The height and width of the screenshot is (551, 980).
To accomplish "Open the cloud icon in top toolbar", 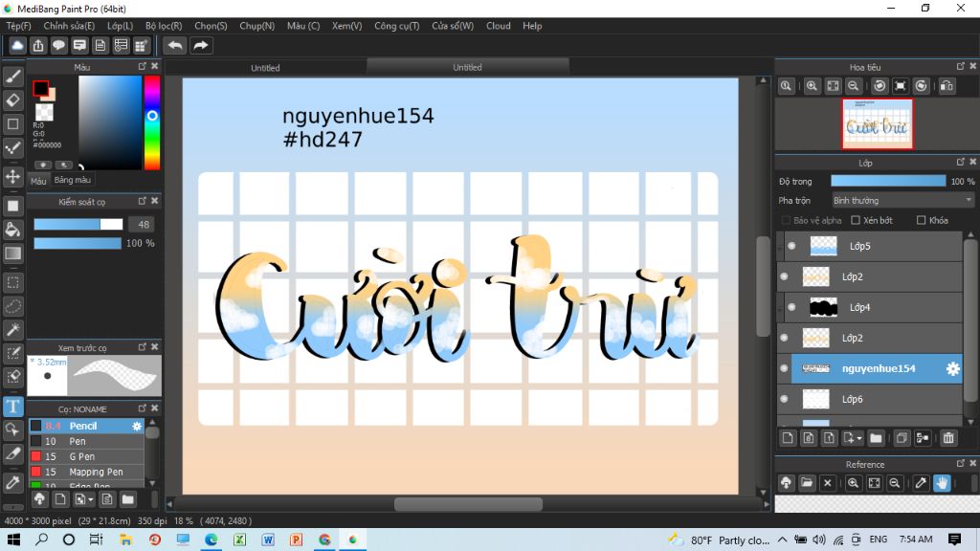I will pyautogui.click(x=17, y=46).
